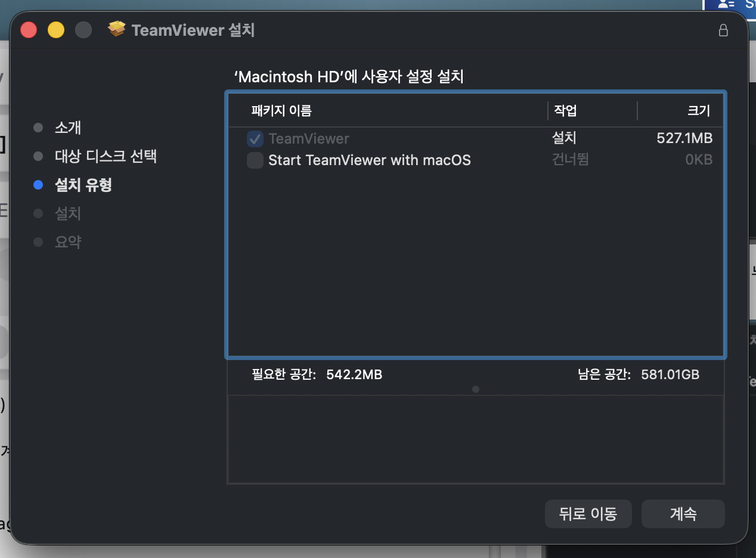This screenshot has width=756, height=558.
Task: Click the 'Macintosh HD'에 사용자 설정 설치 heading
Action: tap(349, 77)
